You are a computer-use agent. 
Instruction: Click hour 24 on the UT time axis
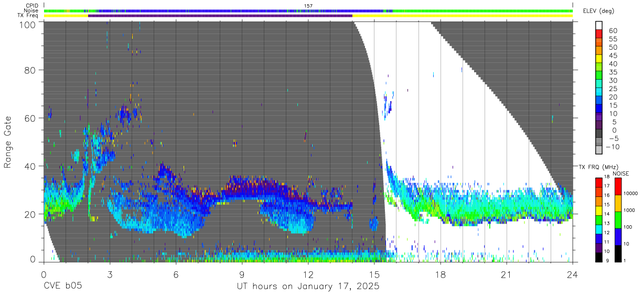pyautogui.click(x=573, y=274)
